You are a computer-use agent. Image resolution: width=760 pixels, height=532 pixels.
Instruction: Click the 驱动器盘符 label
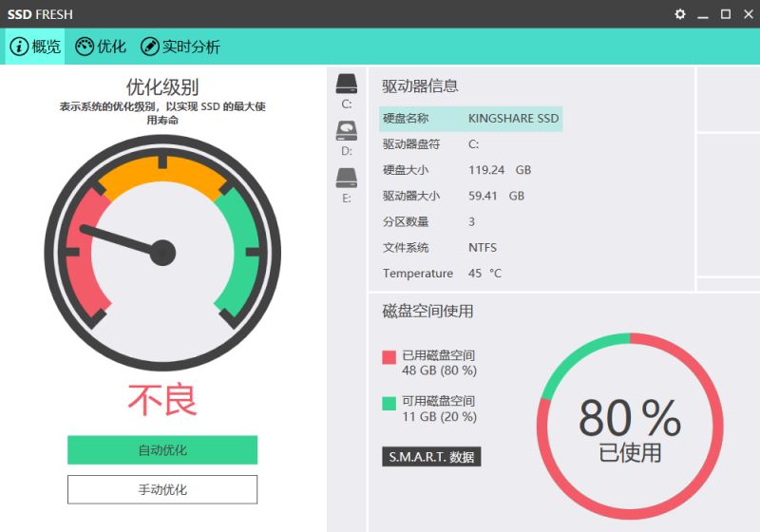(x=411, y=144)
